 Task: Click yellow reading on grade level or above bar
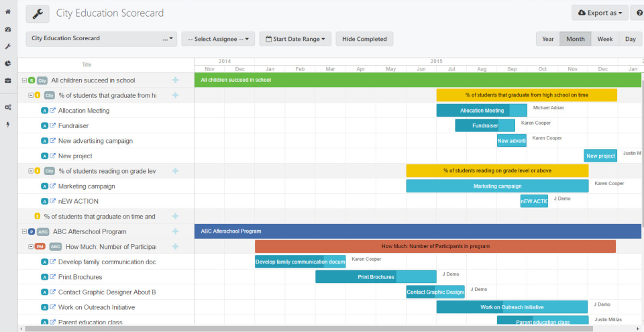[497, 170]
